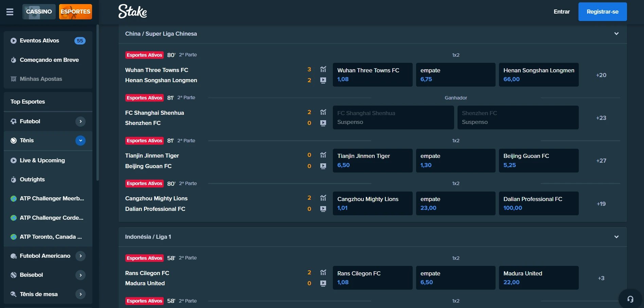Screen dimensions: 644x308
Task: Select Tênis in the sidebar
Action: click(26, 140)
